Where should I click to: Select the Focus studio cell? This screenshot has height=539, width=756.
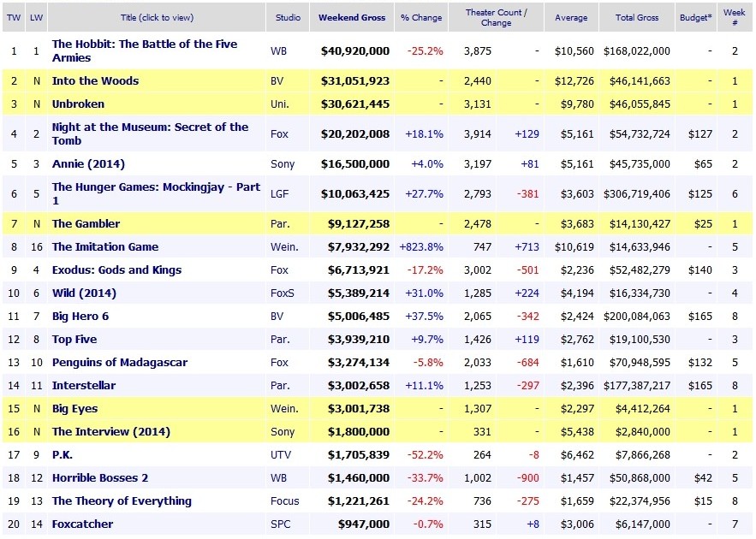284,501
